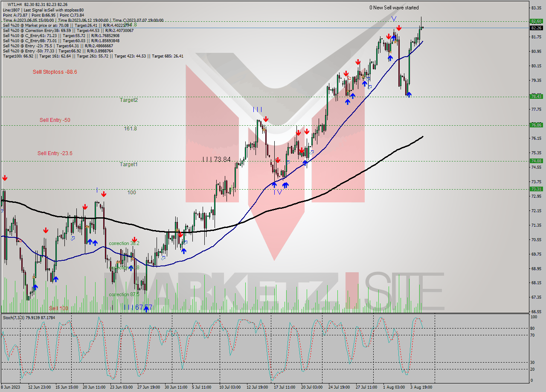Select the 'I I I 73.84' wave label
The width and height of the screenshot is (546, 392).
click(217, 159)
